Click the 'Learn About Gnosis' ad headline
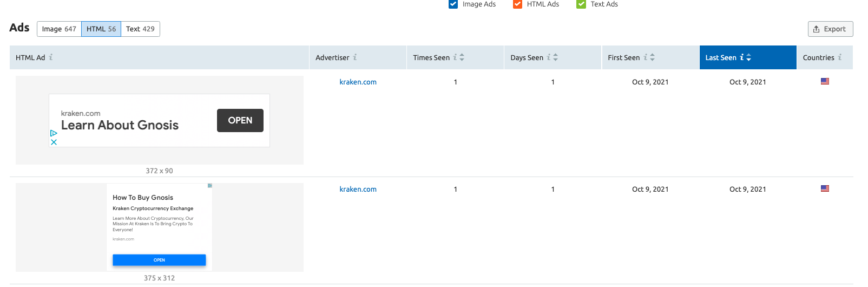The width and height of the screenshot is (868, 287). coord(120,125)
